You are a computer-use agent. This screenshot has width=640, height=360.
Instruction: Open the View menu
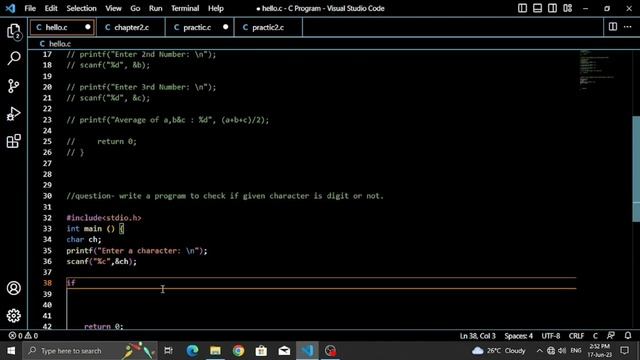(113, 8)
